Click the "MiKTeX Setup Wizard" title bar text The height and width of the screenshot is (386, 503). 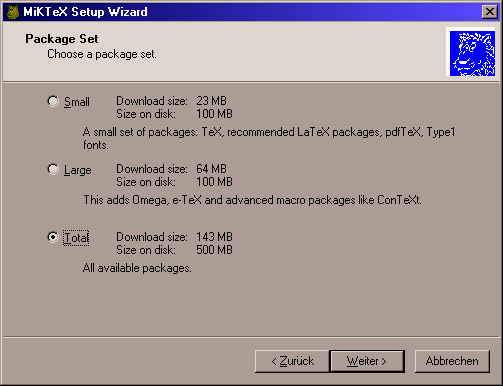pos(85,12)
